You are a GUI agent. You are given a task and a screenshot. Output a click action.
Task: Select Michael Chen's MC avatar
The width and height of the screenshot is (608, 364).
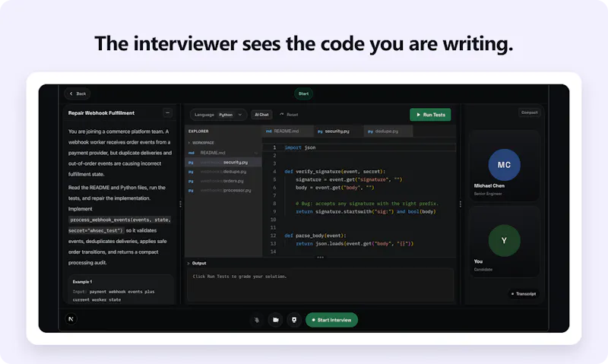[504, 165]
